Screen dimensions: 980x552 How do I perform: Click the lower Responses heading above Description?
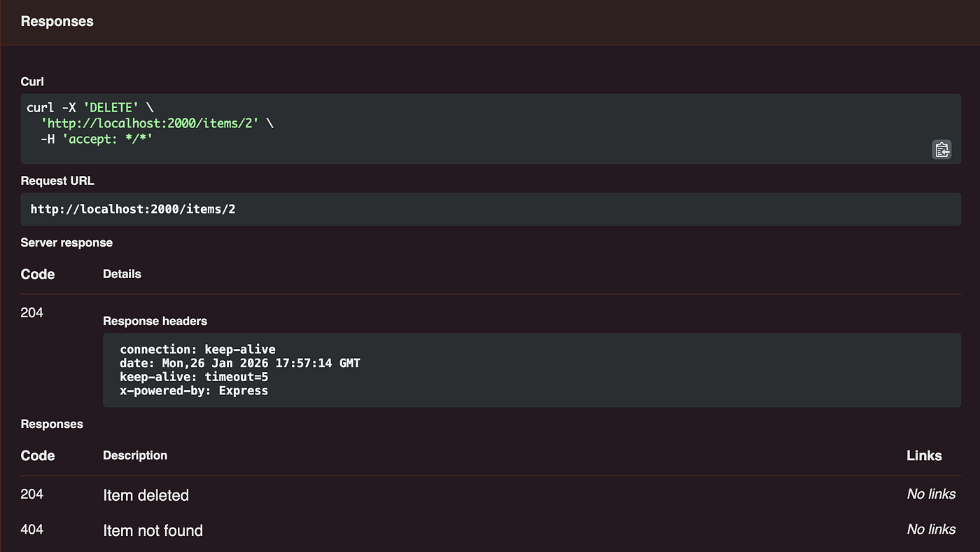point(52,424)
